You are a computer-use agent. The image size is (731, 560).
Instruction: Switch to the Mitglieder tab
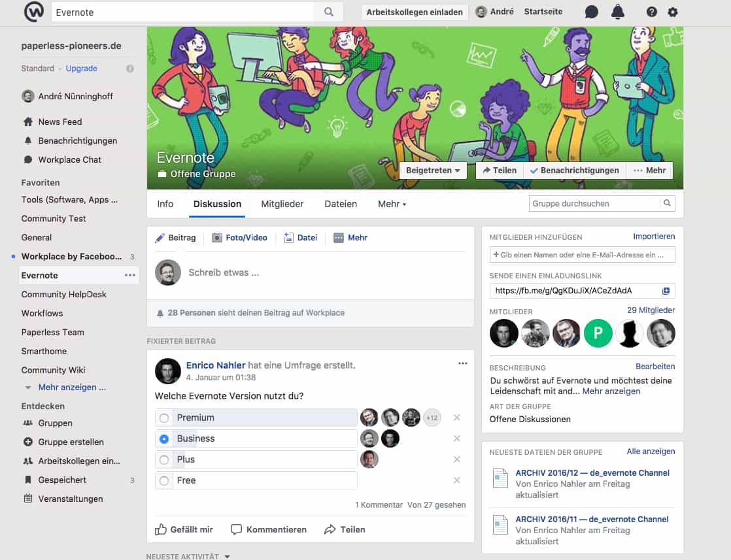click(282, 204)
